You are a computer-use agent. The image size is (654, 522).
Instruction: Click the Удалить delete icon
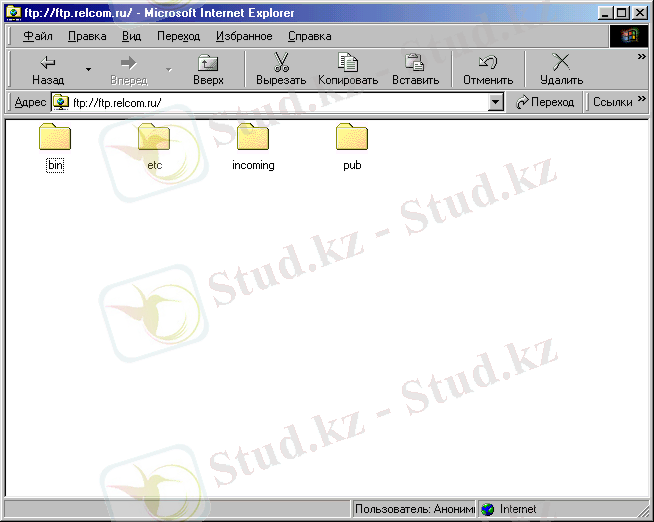[561, 62]
